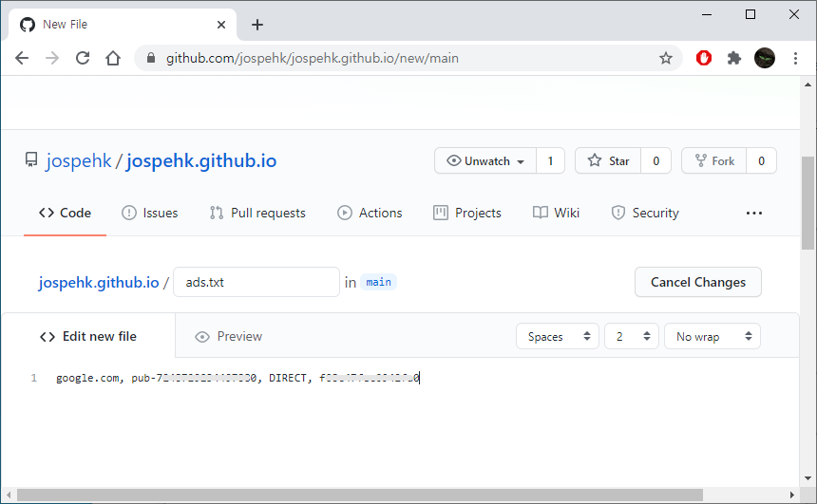Open a new browser tab
Image resolution: width=817 pixels, height=504 pixels.
coord(256,25)
